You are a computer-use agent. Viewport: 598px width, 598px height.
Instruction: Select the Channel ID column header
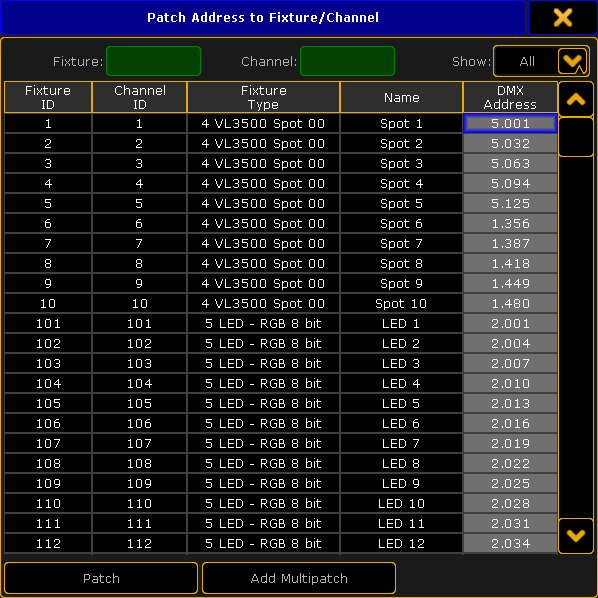point(140,97)
